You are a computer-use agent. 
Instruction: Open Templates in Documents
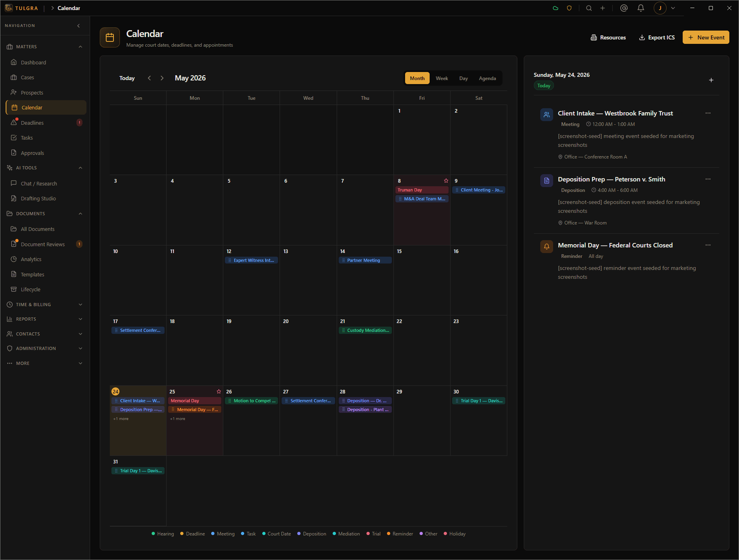(x=46, y=274)
